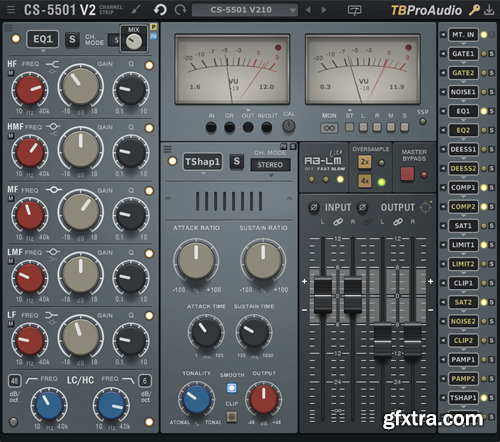Enable the SMOOTH switch in TShap1
Image resolution: width=500 pixels, height=442 pixels.
pos(231,388)
